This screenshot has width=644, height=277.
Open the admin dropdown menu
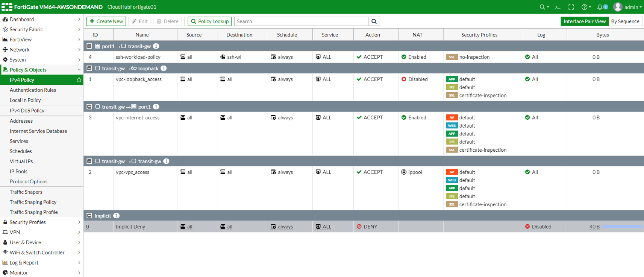coord(633,7)
